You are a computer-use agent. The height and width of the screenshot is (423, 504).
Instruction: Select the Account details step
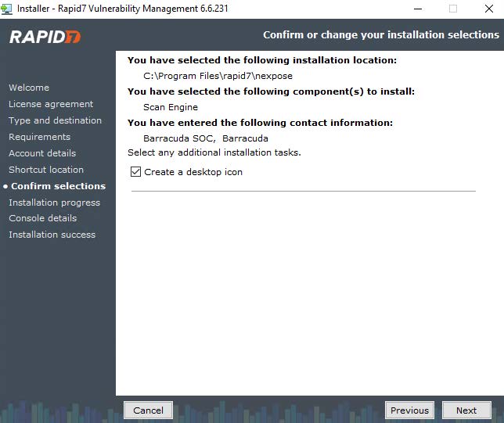[42, 153]
